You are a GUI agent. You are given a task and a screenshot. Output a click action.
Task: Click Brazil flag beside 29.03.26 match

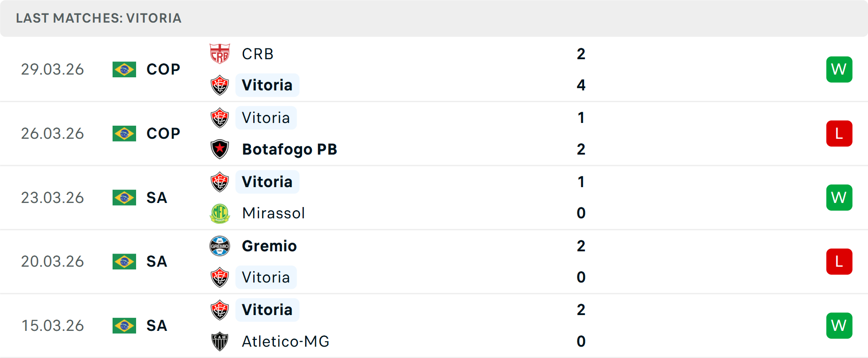[x=124, y=70]
